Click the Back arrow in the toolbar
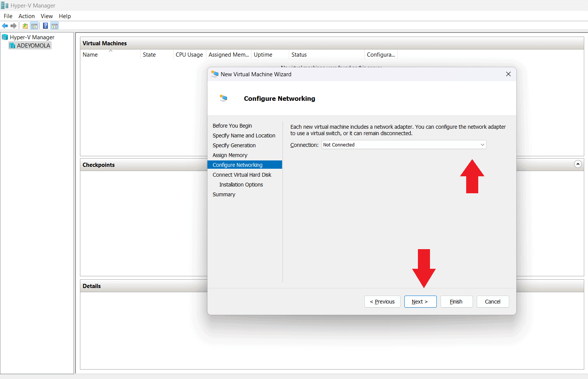The width and height of the screenshot is (588, 379). click(5, 26)
